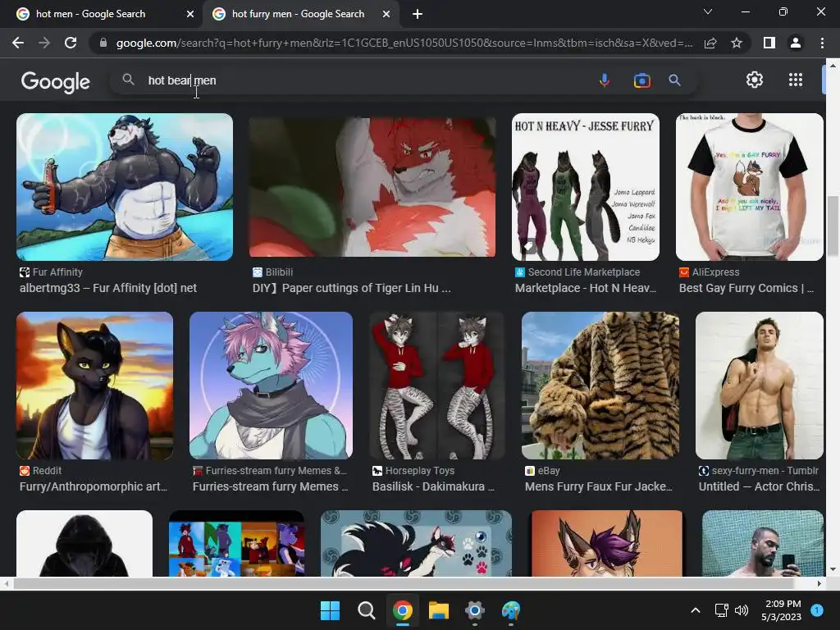840x630 pixels.
Task: Open 'Untitled — Actor Chris...' link
Action: pos(759,487)
